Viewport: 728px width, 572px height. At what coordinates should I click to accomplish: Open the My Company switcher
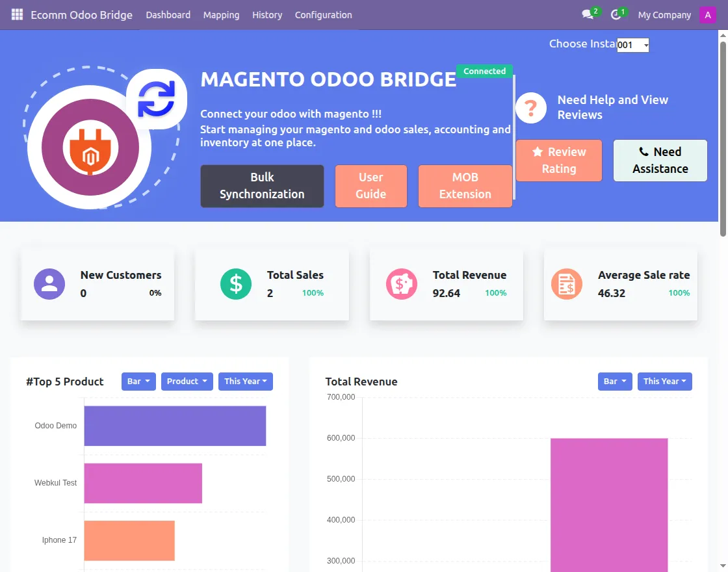664,15
